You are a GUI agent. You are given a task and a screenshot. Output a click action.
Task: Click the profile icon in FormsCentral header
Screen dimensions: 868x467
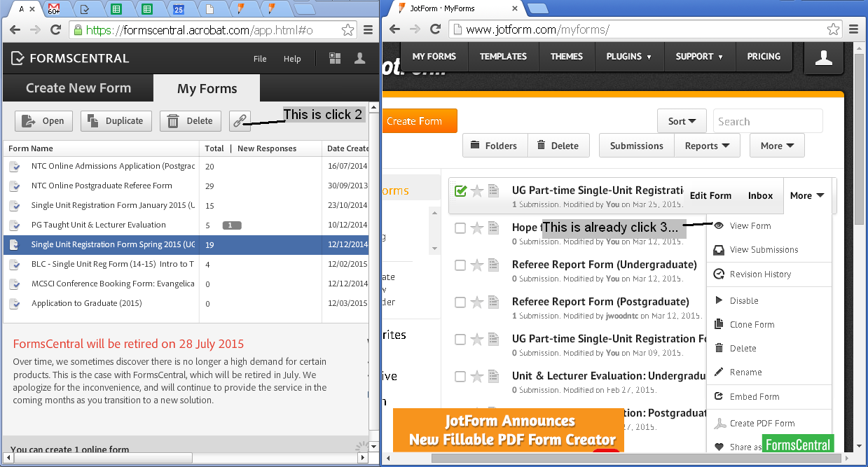tap(359, 59)
